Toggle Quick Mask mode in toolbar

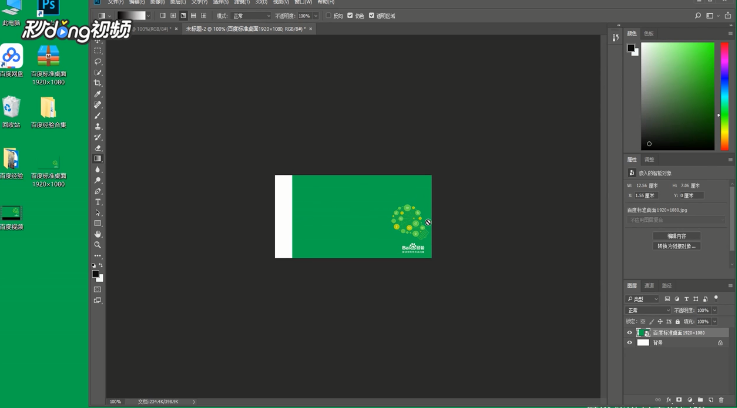pyautogui.click(x=98, y=290)
